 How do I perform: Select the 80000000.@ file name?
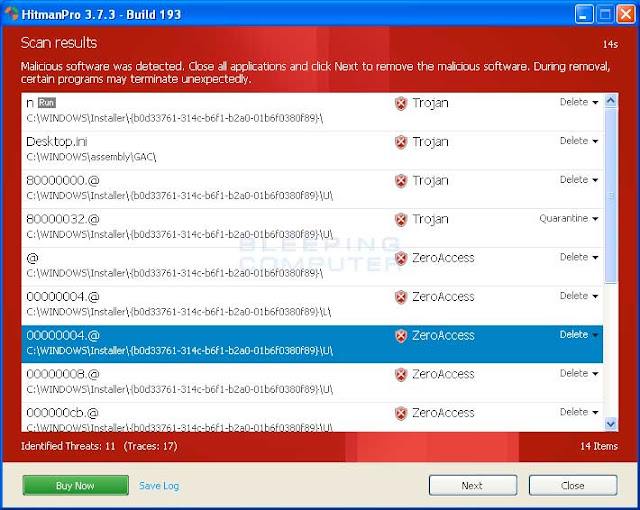click(63, 180)
